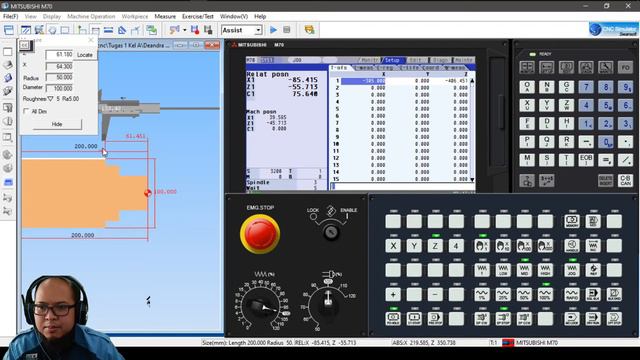Turn the LOCK/ENABLE key switch

click(x=331, y=232)
